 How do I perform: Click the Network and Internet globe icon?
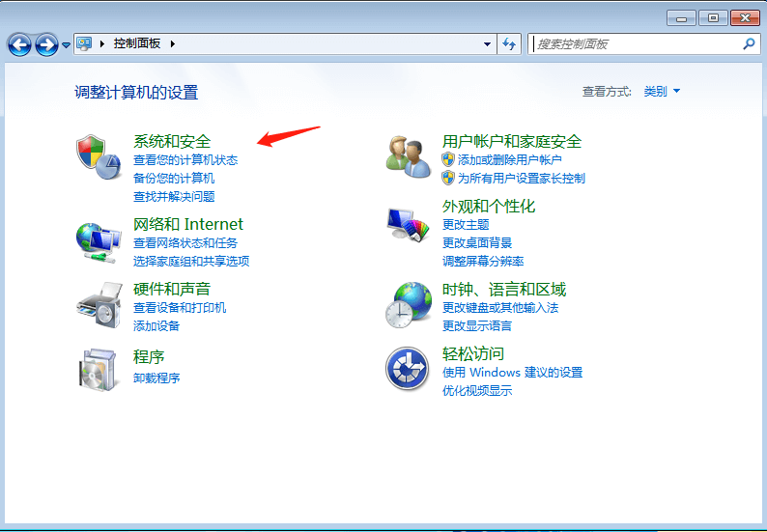pos(99,242)
